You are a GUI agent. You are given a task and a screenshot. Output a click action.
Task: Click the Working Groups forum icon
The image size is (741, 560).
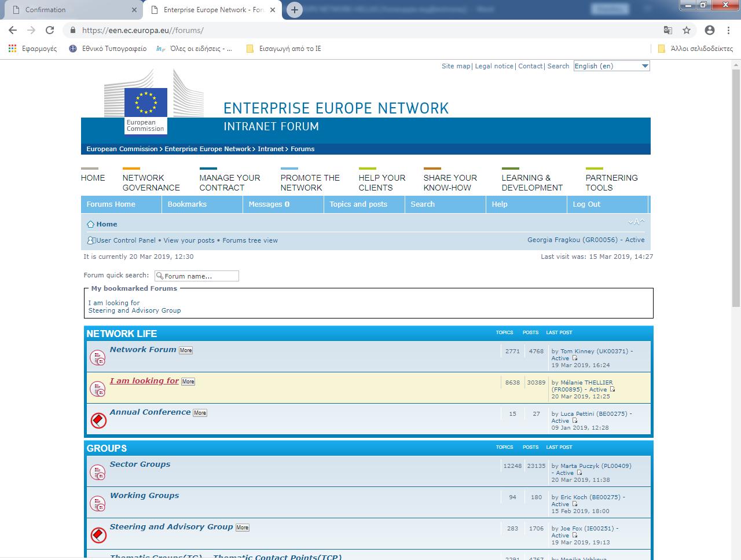(98, 504)
